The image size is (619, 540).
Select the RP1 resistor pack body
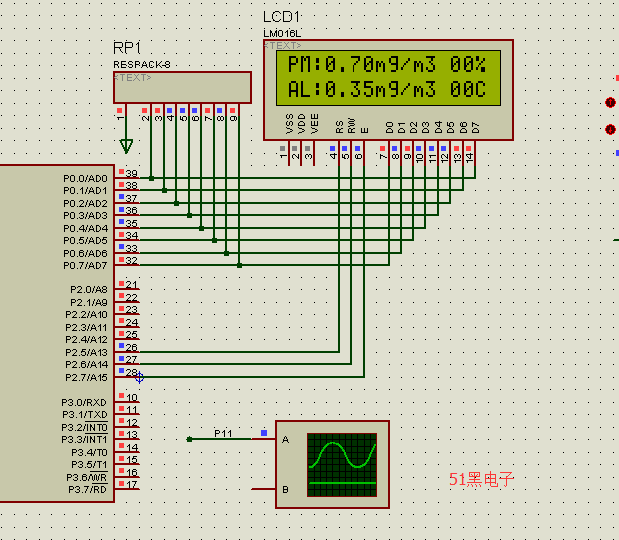[x=182, y=87]
